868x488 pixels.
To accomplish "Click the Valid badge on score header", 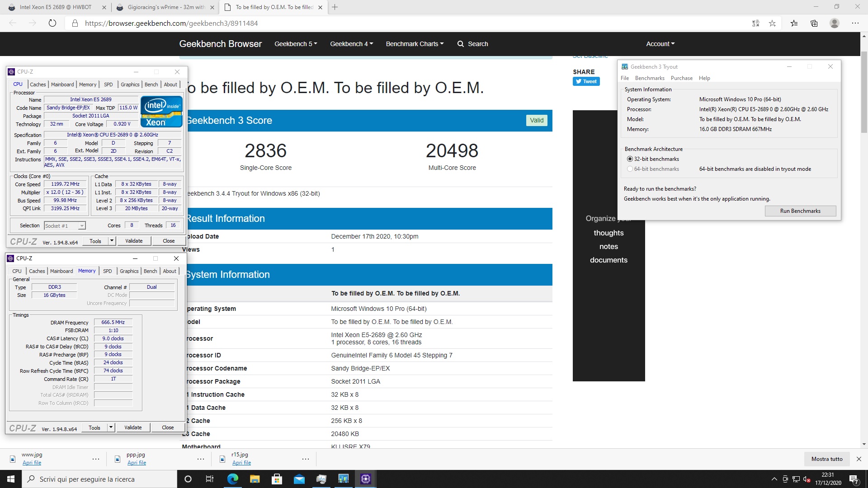I will (537, 120).
